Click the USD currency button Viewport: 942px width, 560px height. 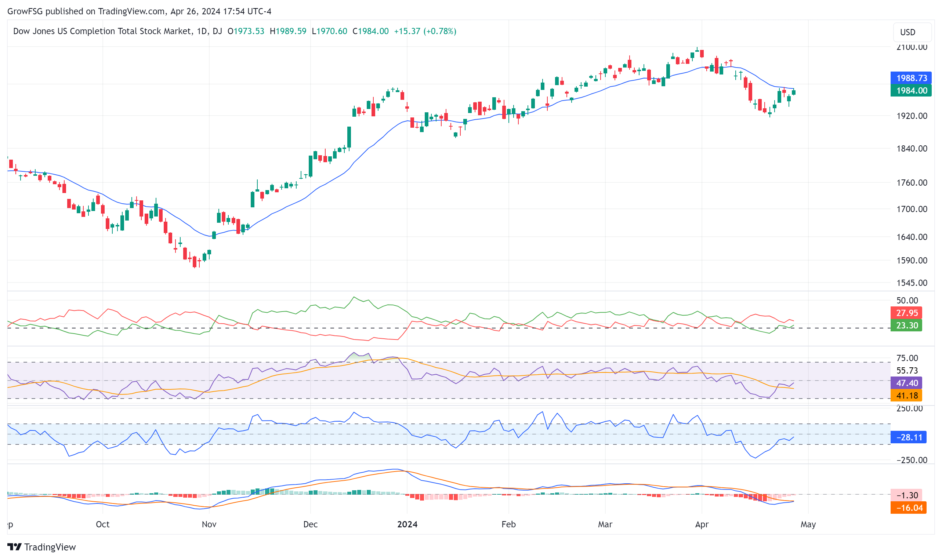[x=912, y=32]
